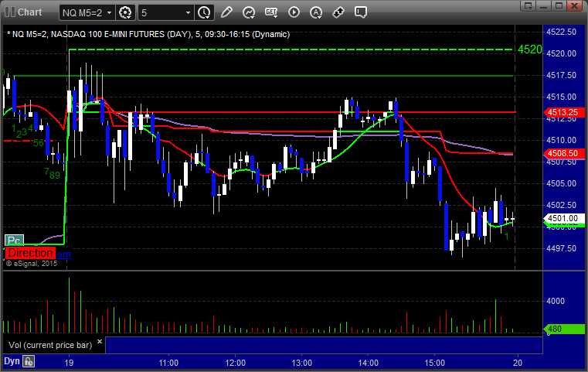Select the Vol (current price bar) tab
The image size is (588, 372).
click(50, 345)
